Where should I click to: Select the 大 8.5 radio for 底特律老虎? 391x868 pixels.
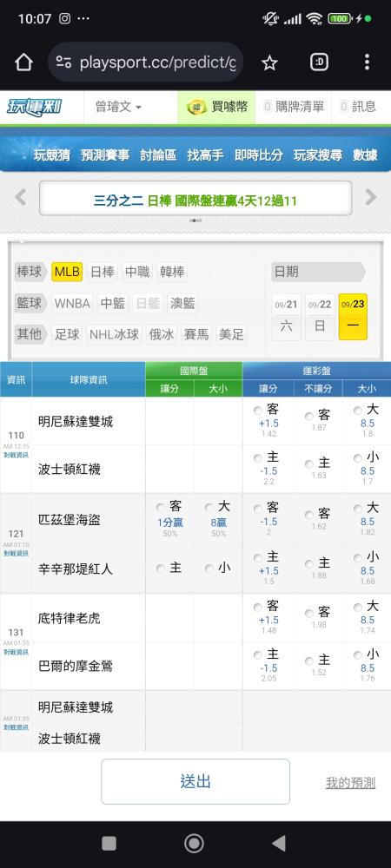point(358,607)
